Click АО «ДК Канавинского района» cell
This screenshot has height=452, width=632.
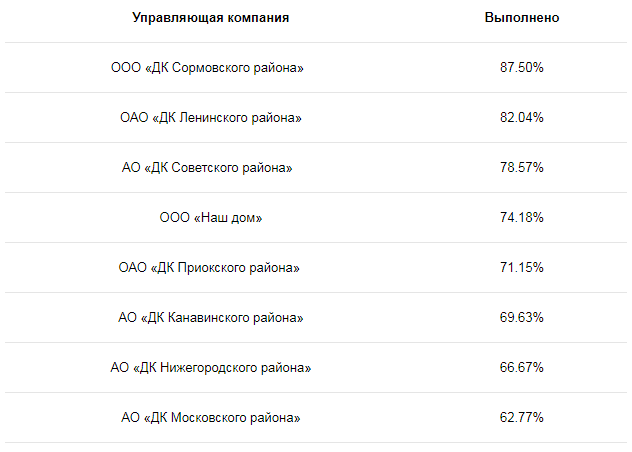(x=210, y=317)
